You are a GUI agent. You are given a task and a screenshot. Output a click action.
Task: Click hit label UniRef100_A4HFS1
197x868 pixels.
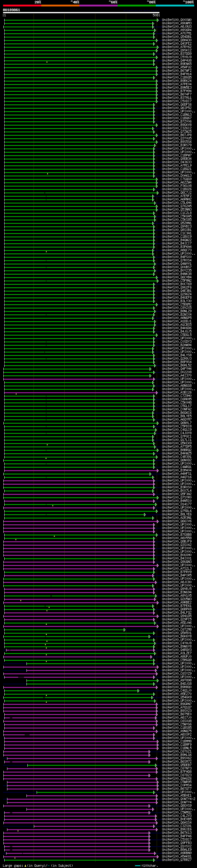click(177, 474)
